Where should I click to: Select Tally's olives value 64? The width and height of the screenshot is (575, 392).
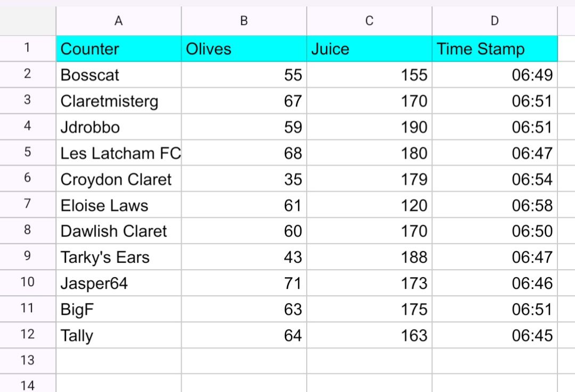pos(244,335)
